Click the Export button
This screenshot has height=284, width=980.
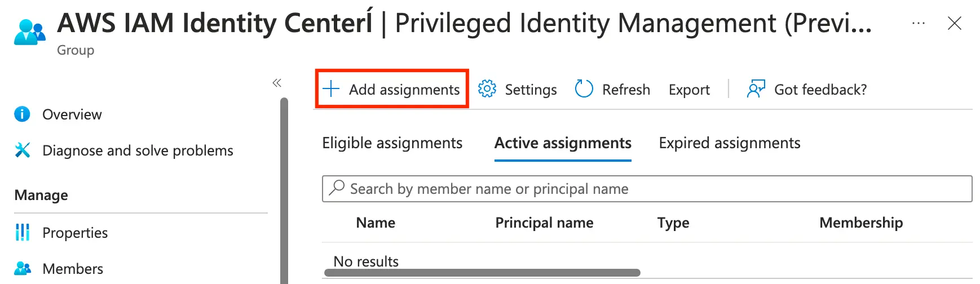tap(689, 90)
